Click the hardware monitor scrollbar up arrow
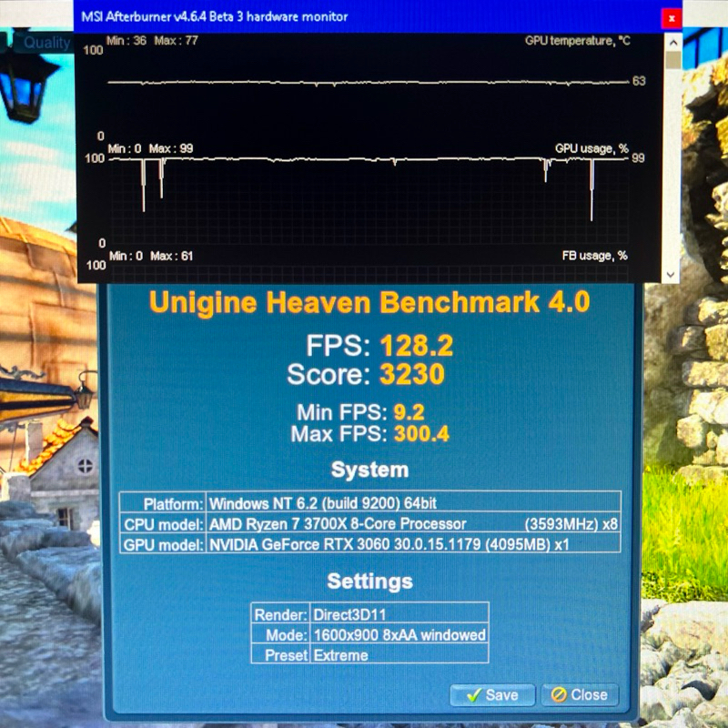This screenshot has width=728, height=728. [672, 41]
